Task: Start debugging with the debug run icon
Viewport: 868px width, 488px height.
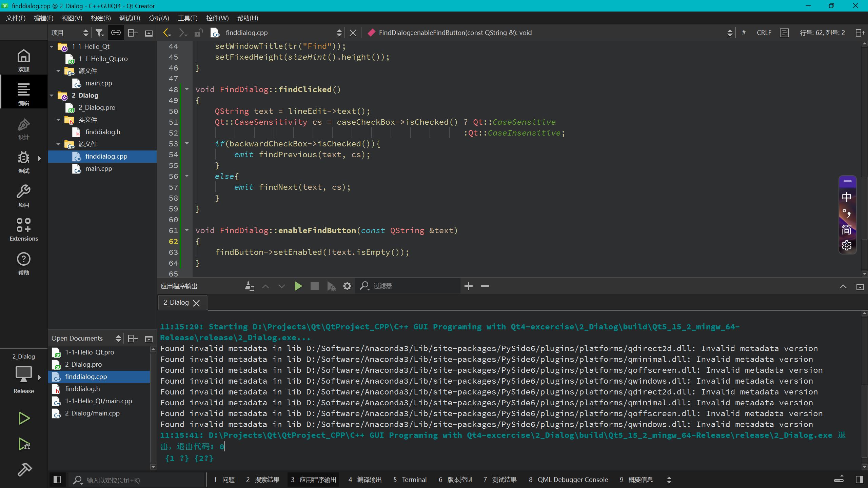Action: click(24, 444)
